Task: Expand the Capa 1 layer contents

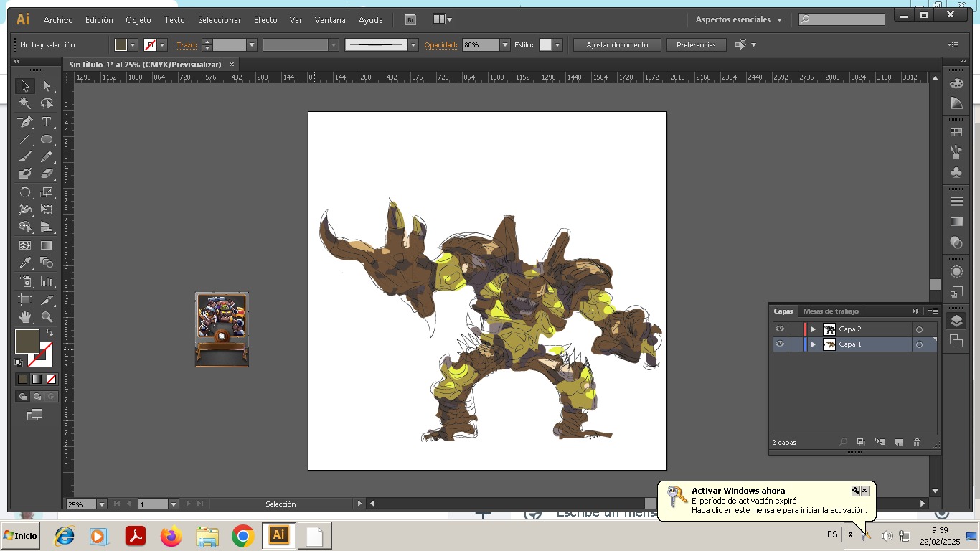Action: 813,344
